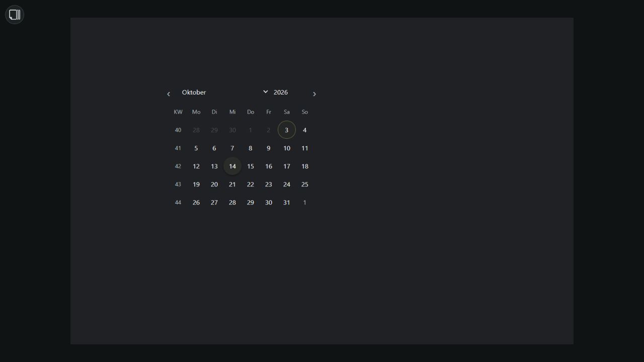This screenshot has width=644, height=362.
Task: Select date 5 in week 41
Action: point(196,148)
